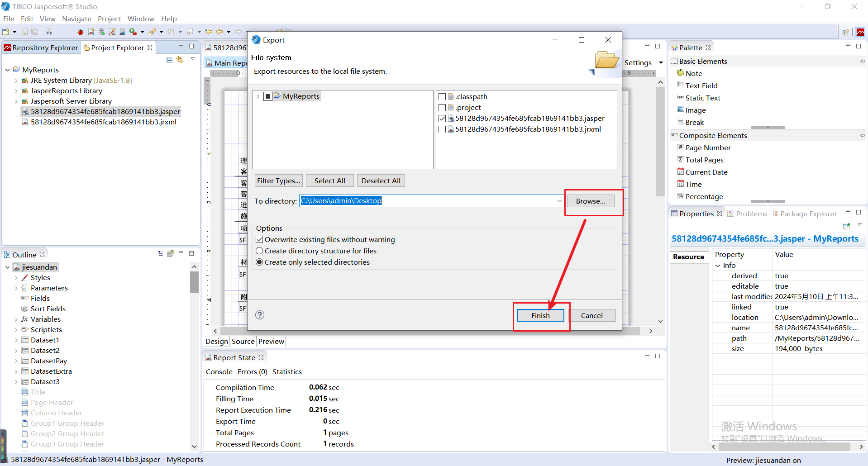868x466 pixels.
Task: Click the new report toolbar icon
Action: pyautogui.click(x=91, y=32)
